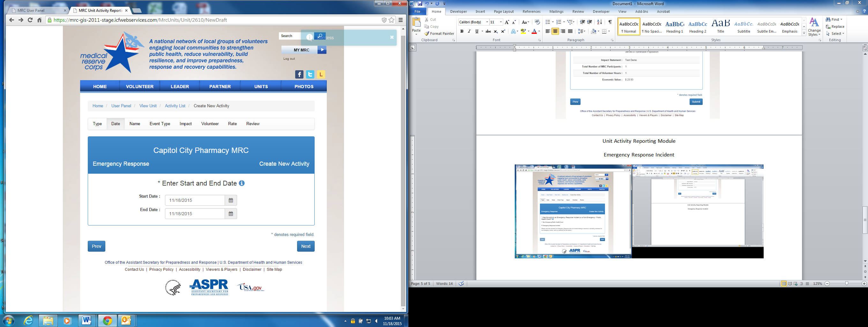Click the Chrome back arrow button
Screen dimensions: 868x327
11,20
